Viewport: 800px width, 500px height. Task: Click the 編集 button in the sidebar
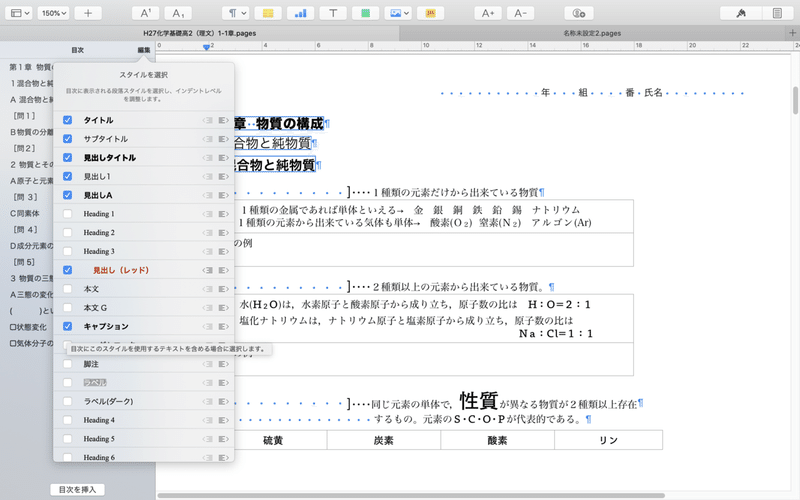click(x=144, y=50)
